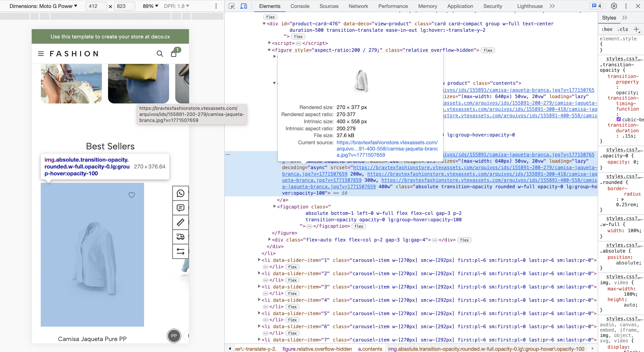Open the styles.css link for the .rounded rule
Viewport: 644px width, 352px height.
(x=623, y=176)
